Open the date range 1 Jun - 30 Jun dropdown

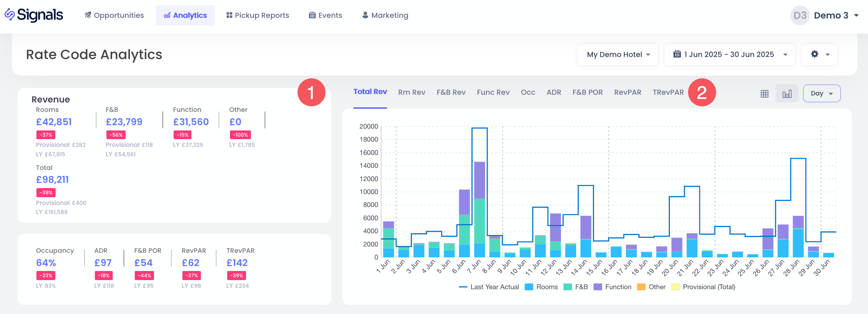click(729, 55)
